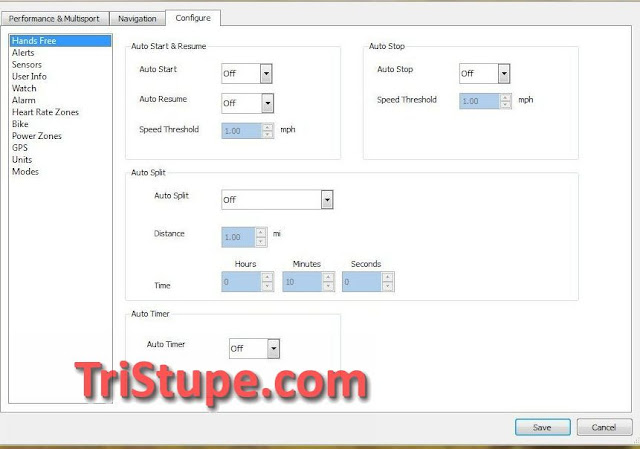Screen dimensions: 640x449
Task: Open the Auto Stop dropdown
Action: coord(484,73)
